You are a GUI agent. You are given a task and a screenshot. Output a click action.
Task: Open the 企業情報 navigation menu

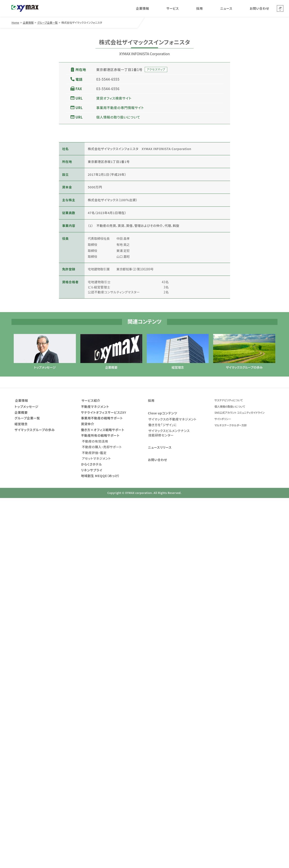click(x=142, y=8)
